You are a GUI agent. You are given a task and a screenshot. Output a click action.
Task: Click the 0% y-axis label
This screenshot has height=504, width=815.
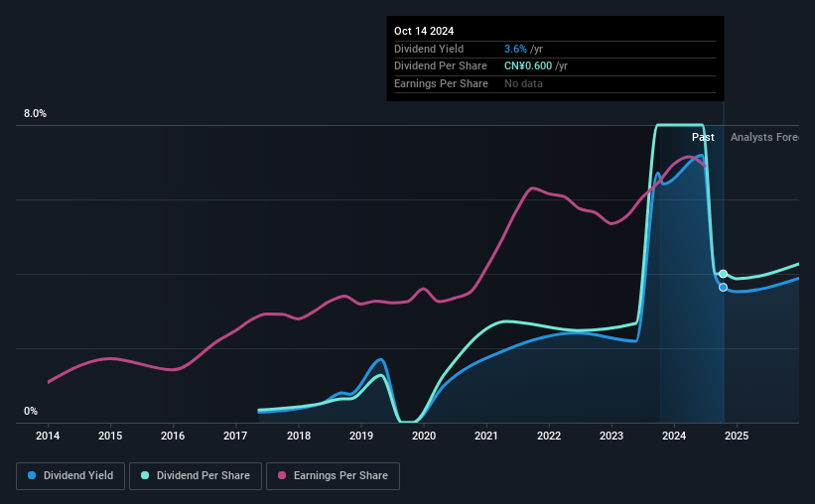coord(31,412)
